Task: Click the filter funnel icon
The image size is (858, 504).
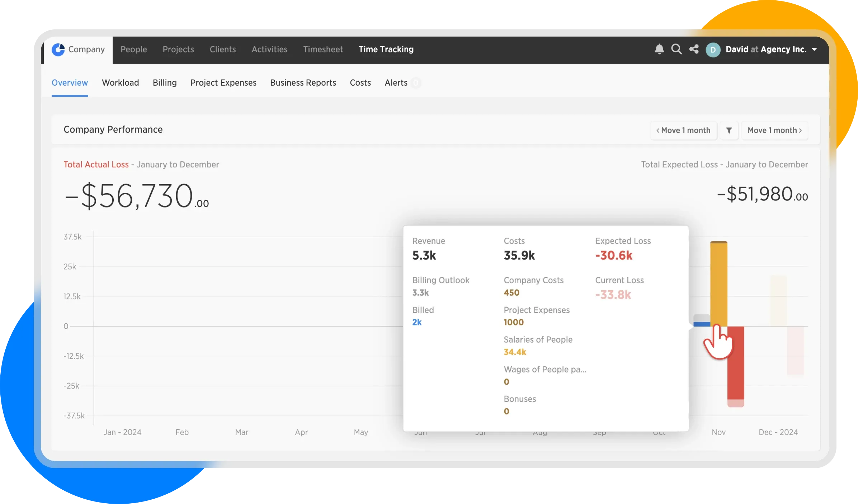Action: (729, 130)
